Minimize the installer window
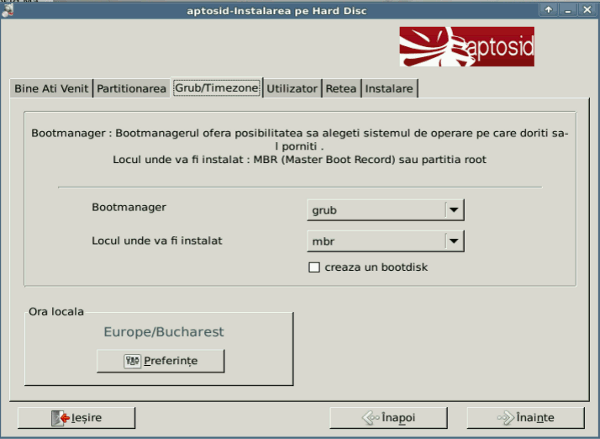Screen dimensions: 600x439 (568, 10)
